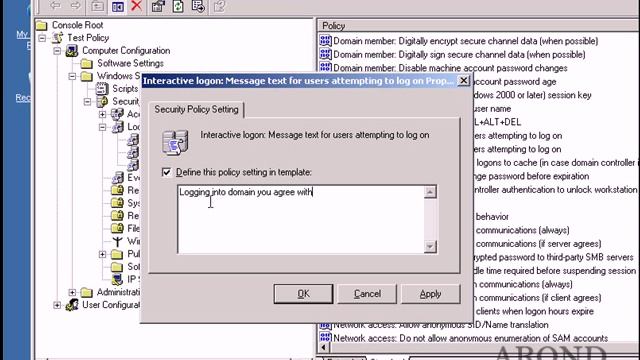Click the green Refresh toolbar icon
The width and height of the screenshot is (640, 360).
pos(178,6)
